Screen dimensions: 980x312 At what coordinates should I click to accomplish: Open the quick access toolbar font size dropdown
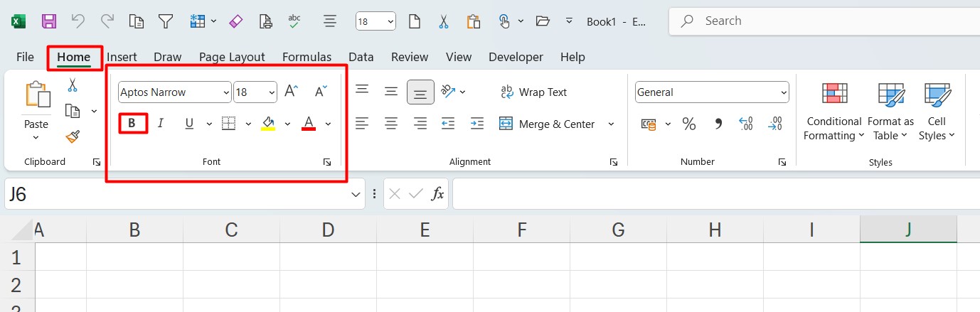click(390, 22)
